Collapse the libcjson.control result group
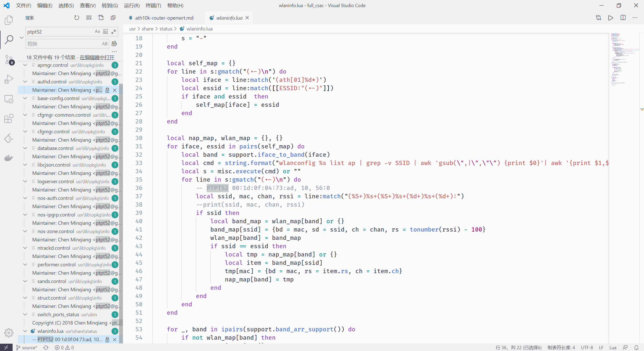644x351 pixels. 25,165
